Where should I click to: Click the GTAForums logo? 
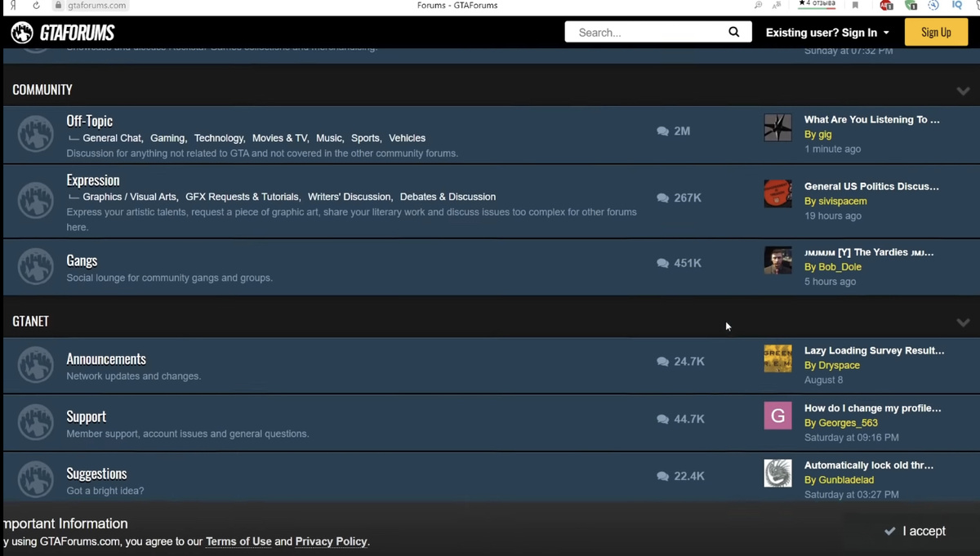click(63, 33)
